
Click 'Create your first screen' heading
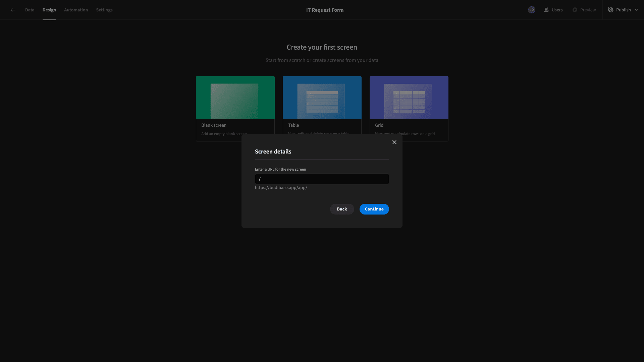pos(322,47)
